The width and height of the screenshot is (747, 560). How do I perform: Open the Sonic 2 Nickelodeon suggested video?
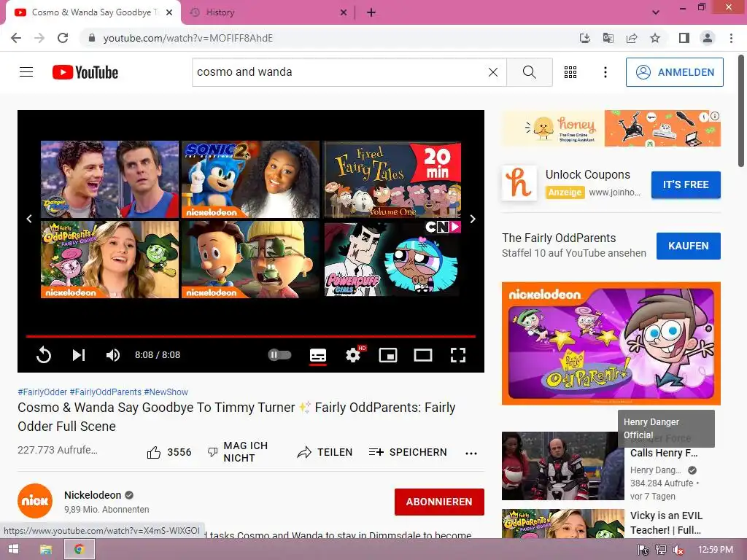pyautogui.click(x=251, y=179)
